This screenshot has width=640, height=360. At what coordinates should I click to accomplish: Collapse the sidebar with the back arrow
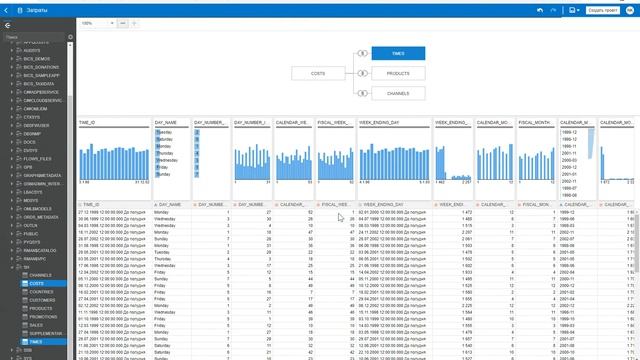(7, 25)
